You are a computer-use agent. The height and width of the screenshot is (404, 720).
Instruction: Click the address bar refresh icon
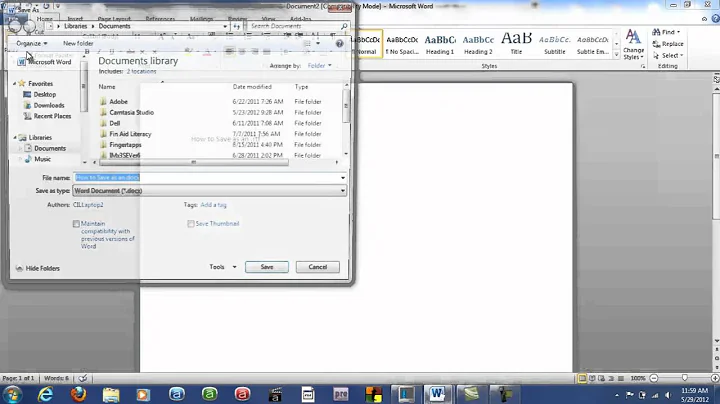[x=236, y=27]
